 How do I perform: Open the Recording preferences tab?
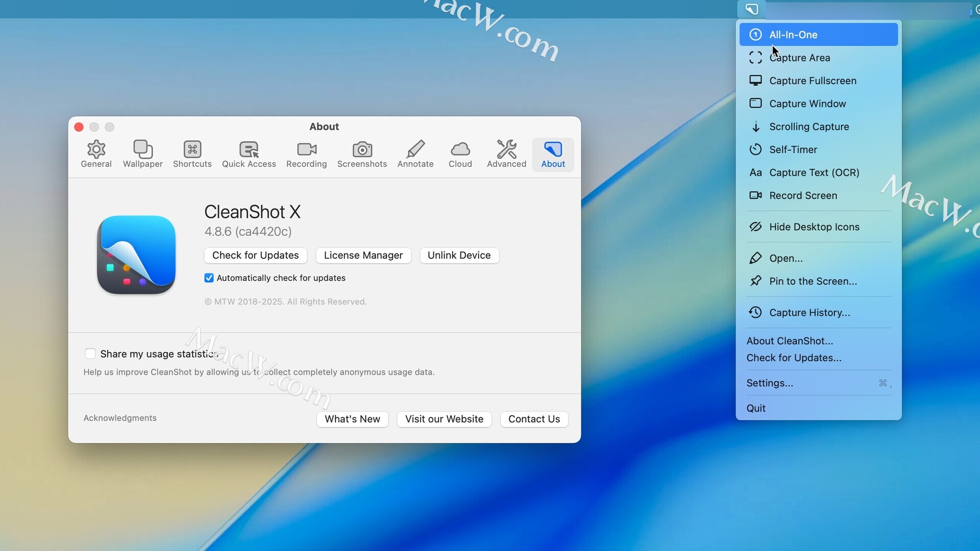306,154
